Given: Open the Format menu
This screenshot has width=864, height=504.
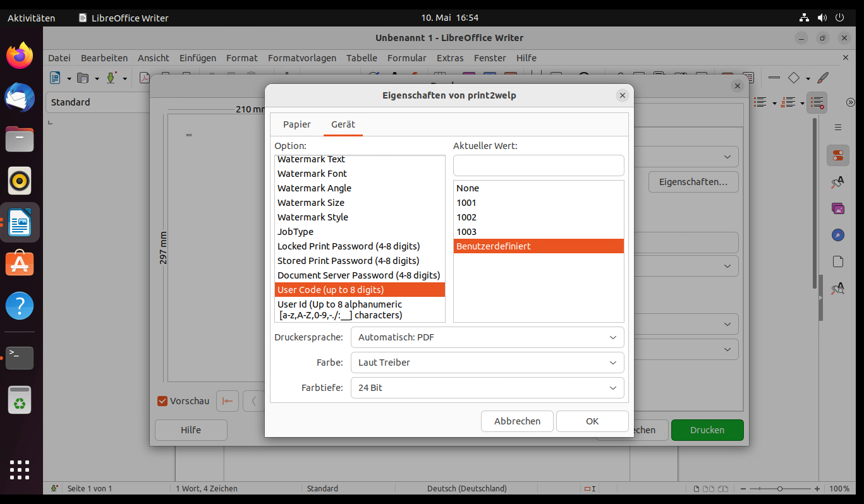Looking at the screenshot, I should pyautogui.click(x=241, y=57).
